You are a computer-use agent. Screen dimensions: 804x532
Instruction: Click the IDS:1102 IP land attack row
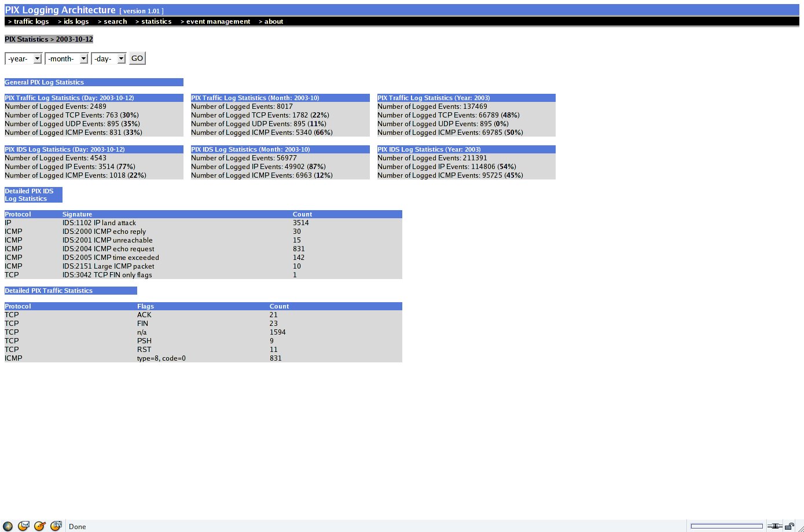point(99,223)
